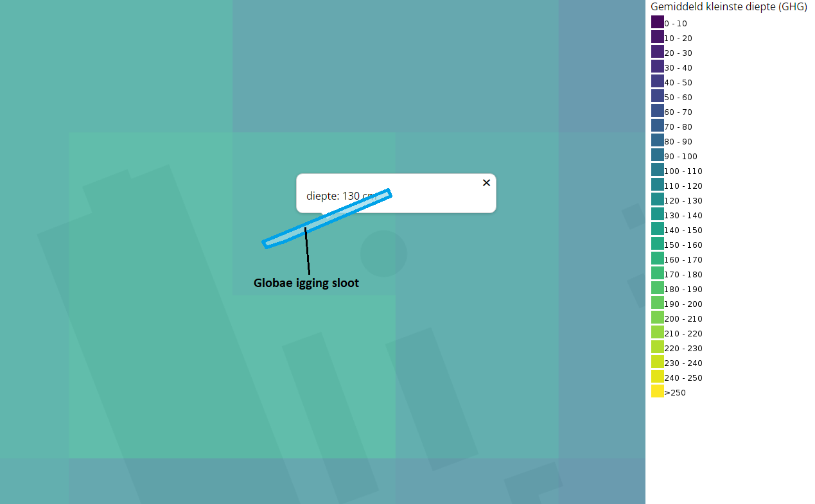The height and width of the screenshot is (504, 815).
Task: Click the 150 - 160 legend swatch
Action: click(658, 243)
